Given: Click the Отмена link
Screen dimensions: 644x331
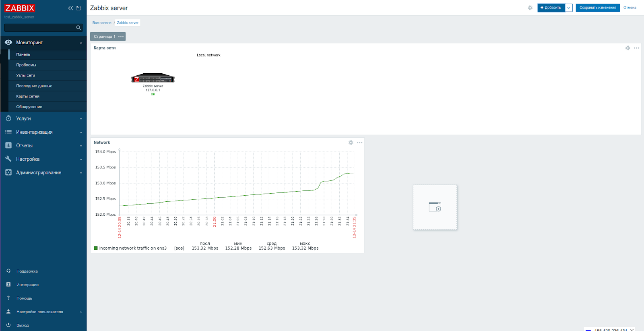Looking at the screenshot, I should tap(630, 8).
